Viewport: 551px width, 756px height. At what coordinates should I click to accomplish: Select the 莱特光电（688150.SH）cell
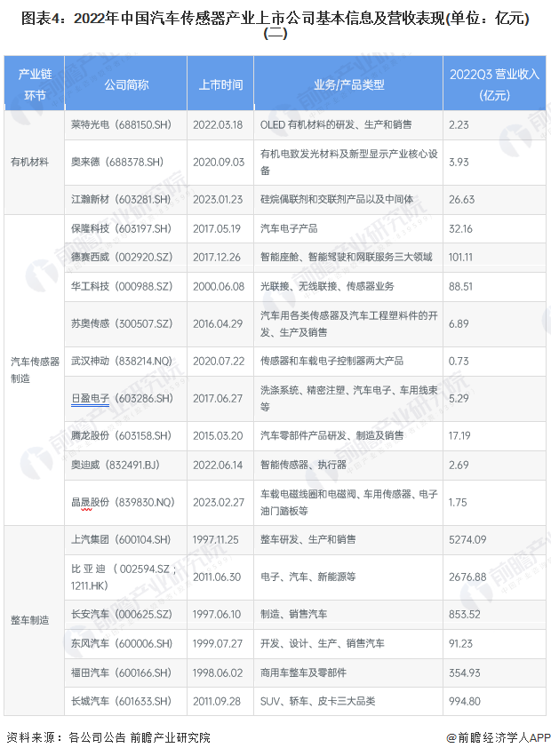[126, 125]
